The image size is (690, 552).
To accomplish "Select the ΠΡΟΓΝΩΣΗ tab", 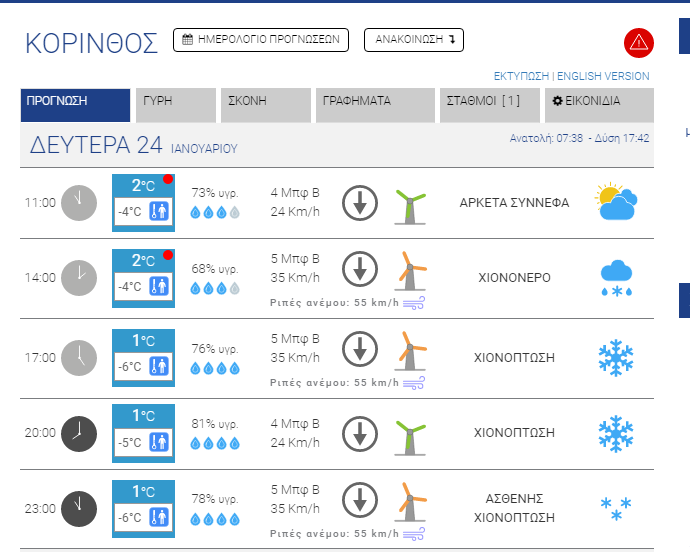I will click(x=76, y=105).
